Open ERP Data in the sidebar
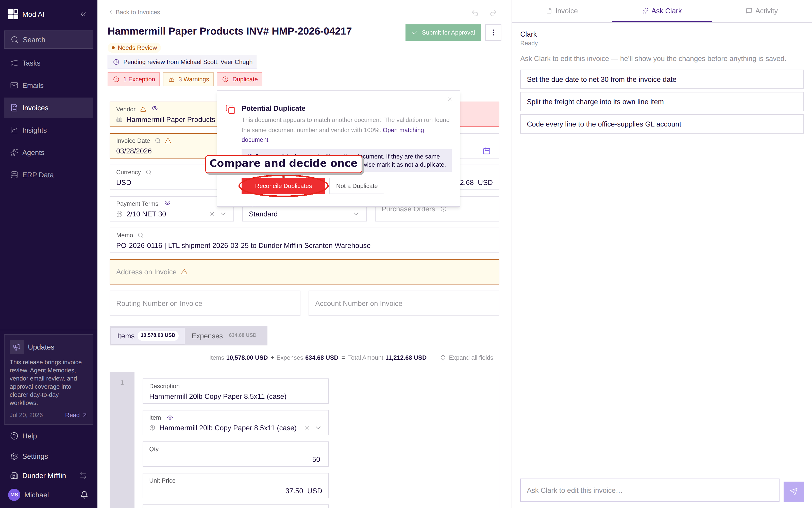Screen dimensions: 812x508 [49, 175]
